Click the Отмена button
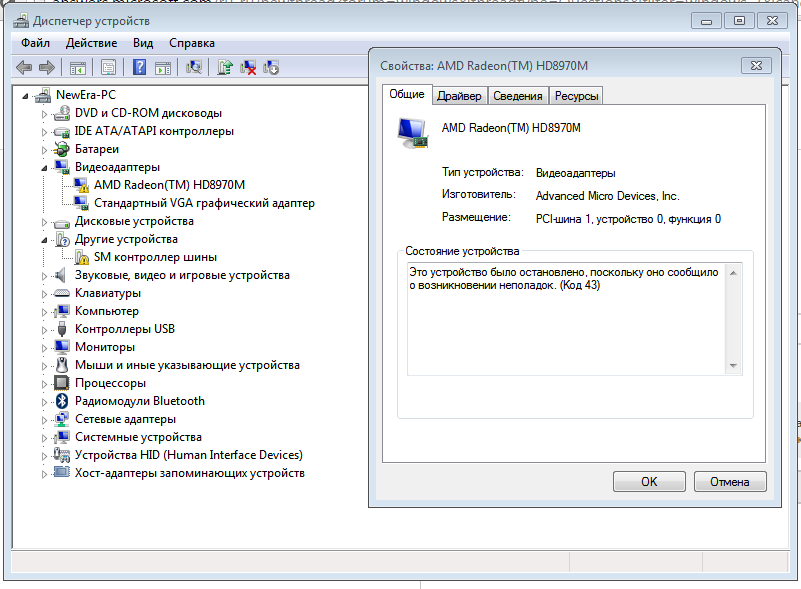Viewport: 801px width, 589px height. [729, 482]
